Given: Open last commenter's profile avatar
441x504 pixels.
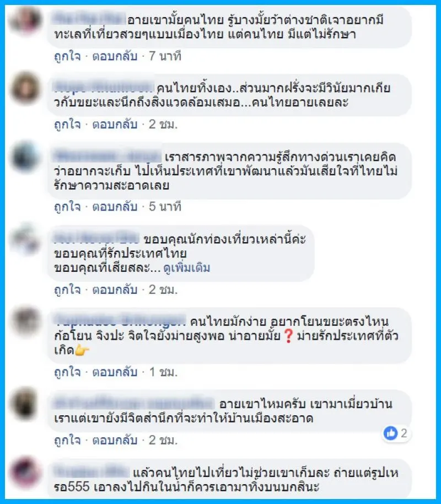Looking at the screenshot, I should pos(26,473).
